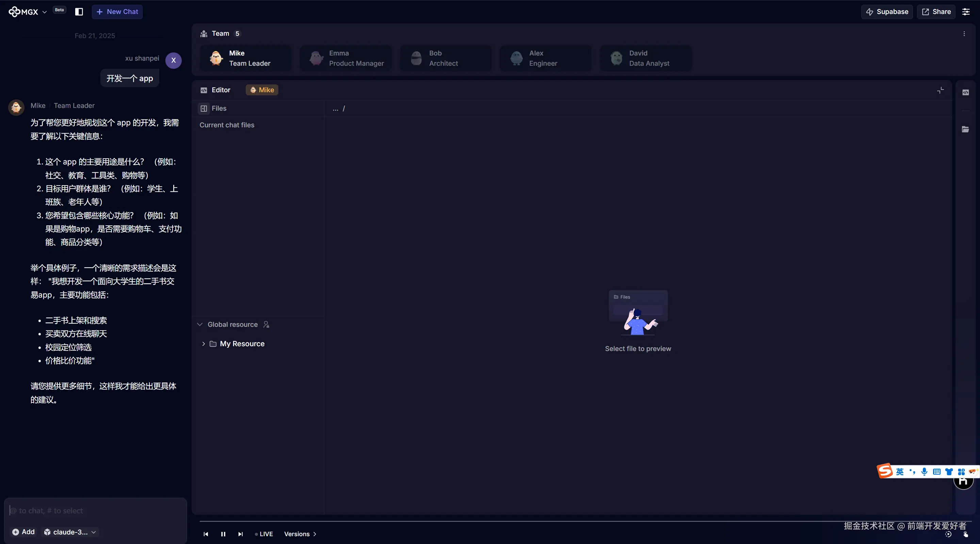
Task: Open the settings sliders icon
Action: (966, 12)
